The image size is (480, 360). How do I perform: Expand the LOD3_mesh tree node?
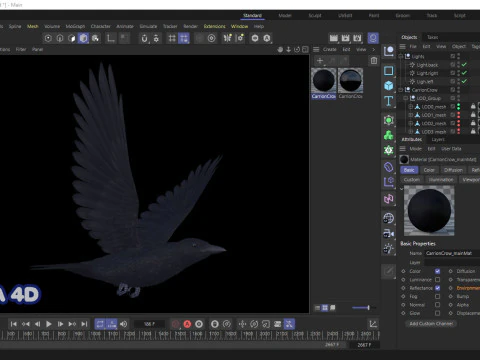[x=411, y=132]
